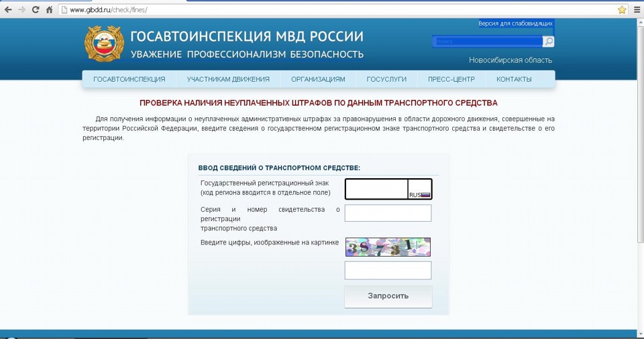Click the captcha digits input field
The width and height of the screenshot is (644, 339).
coord(388,271)
